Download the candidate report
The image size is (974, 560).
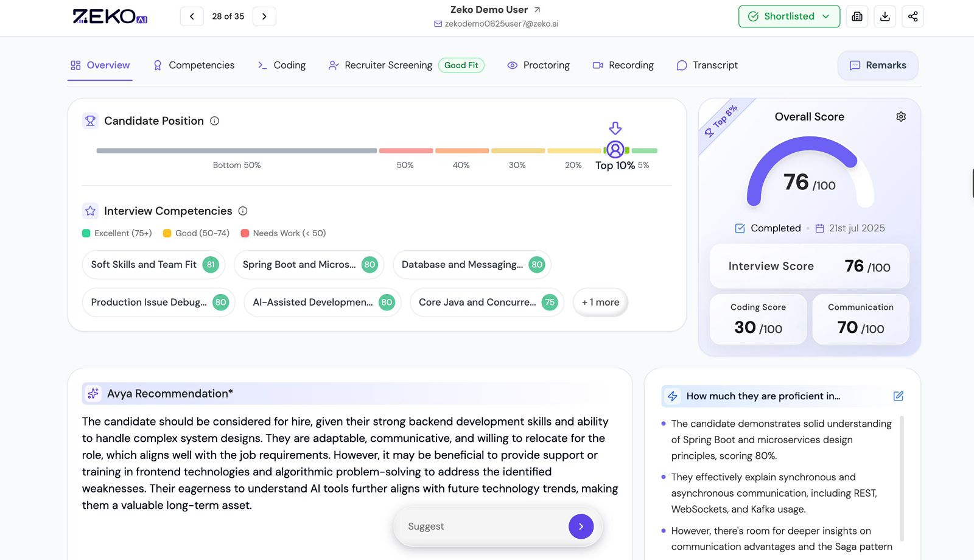pos(885,16)
